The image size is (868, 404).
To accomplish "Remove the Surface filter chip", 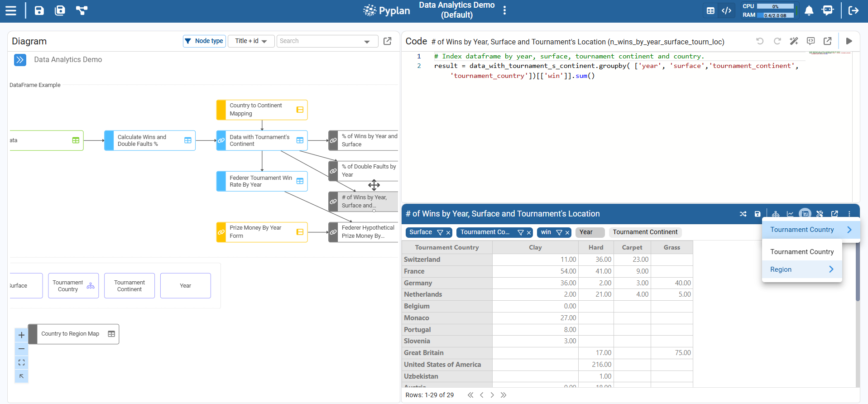I will coord(448,233).
